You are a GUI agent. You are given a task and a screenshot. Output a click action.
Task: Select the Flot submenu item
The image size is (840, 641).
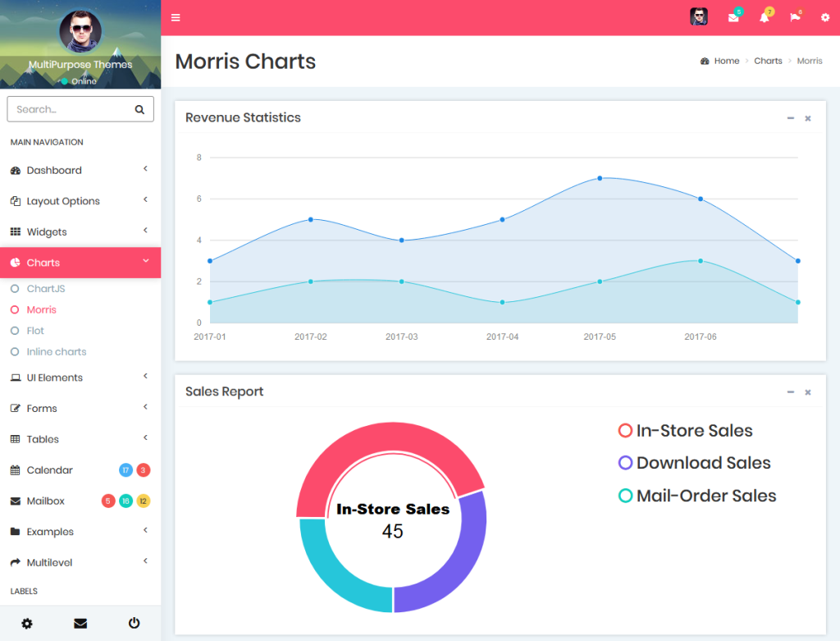pyautogui.click(x=35, y=331)
